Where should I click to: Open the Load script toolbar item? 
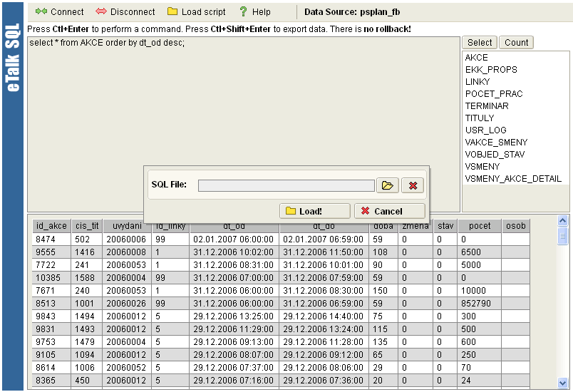tap(196, 12)
